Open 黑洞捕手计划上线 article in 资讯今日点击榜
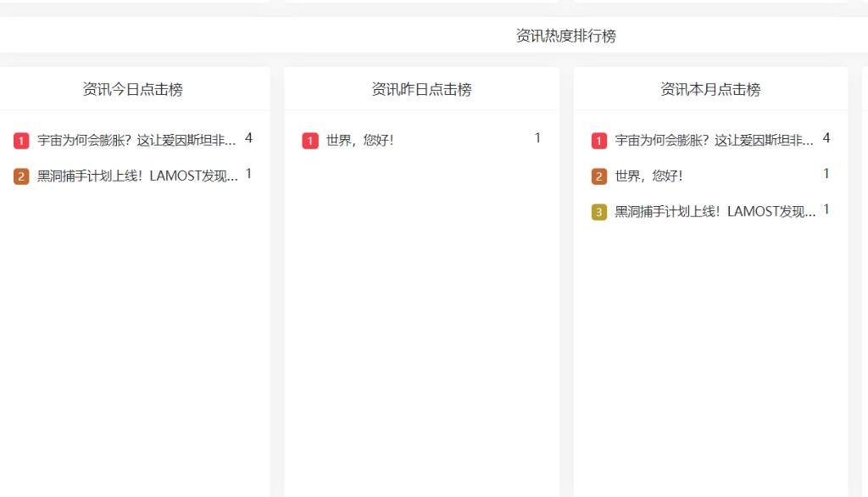868x497 pixels. click(x=137, y=176)
